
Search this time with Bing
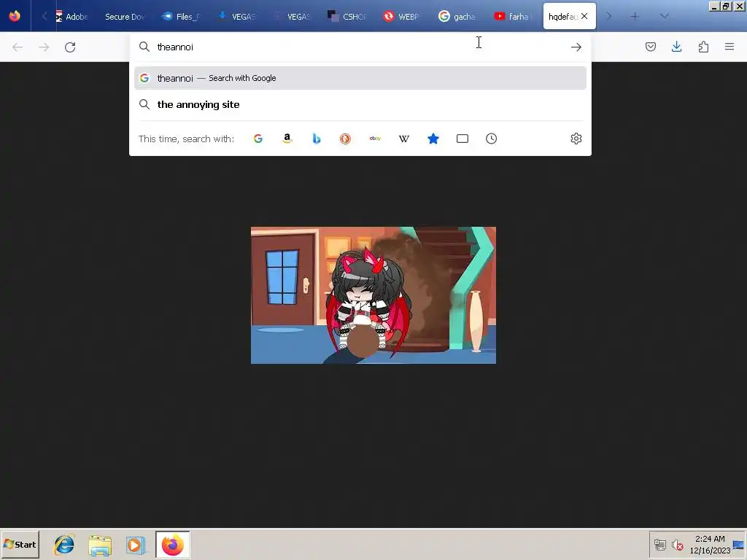[317, 139]
